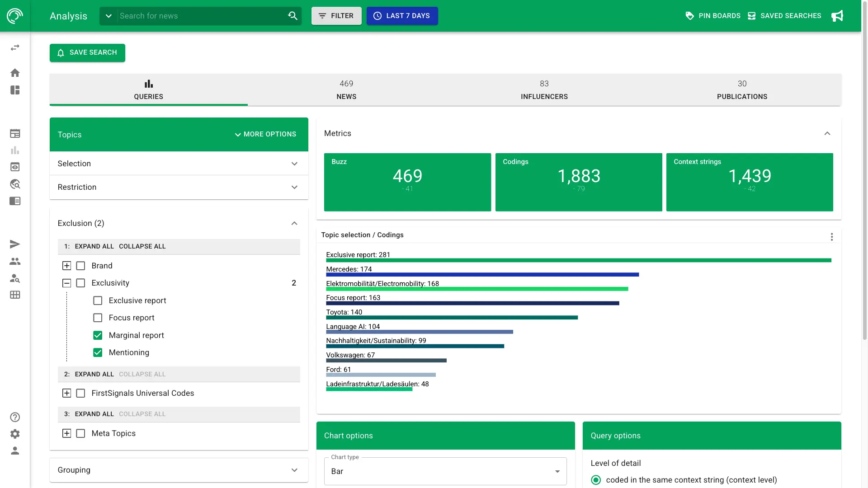Click the search magnifier icon
Image resolution: width=868 pixels, height=488 pixels.
coord(292,16)
